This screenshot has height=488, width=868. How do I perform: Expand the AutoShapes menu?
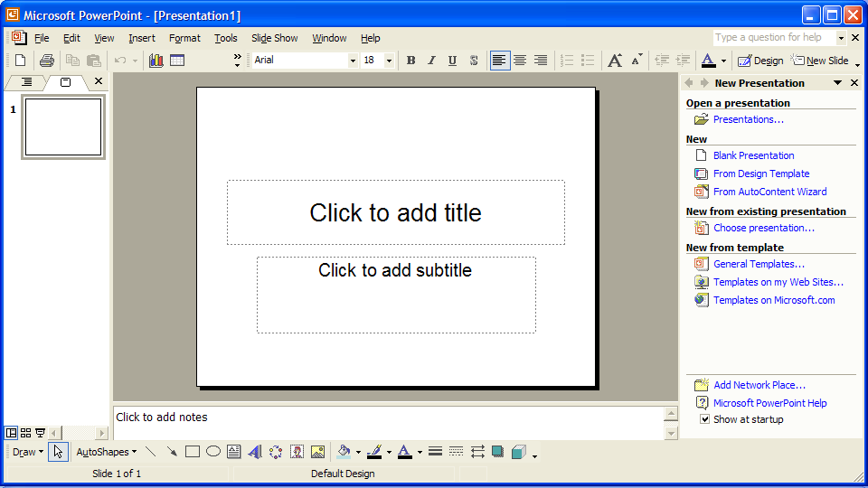106,452
